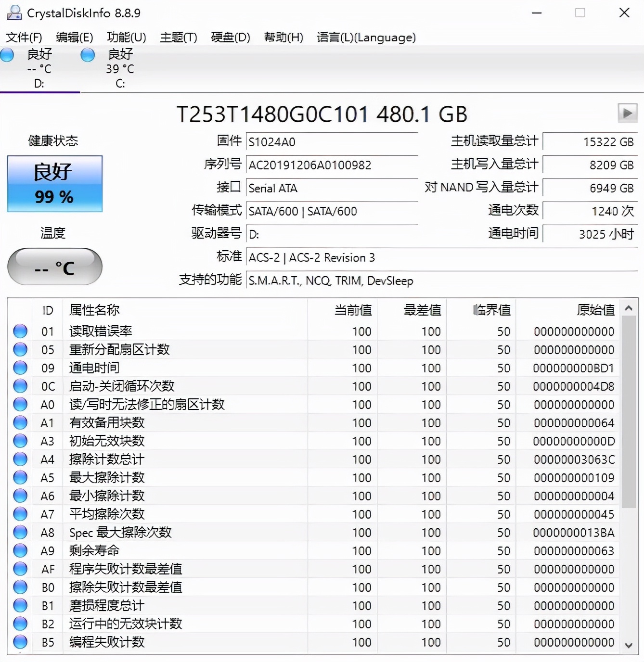644x662 pixels.
Task: Open the 编辑(E) menu
Action: pos(75,37)
